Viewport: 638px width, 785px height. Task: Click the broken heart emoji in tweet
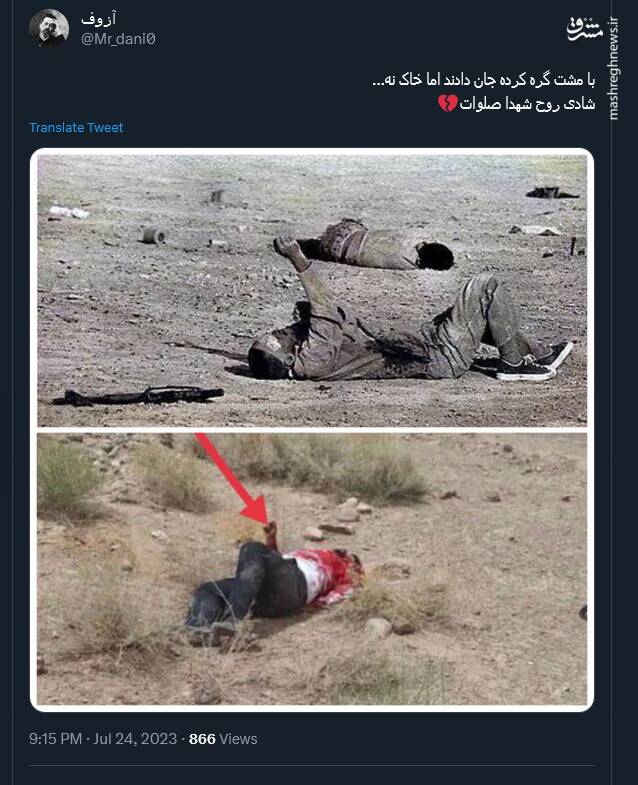coord(447,104)
